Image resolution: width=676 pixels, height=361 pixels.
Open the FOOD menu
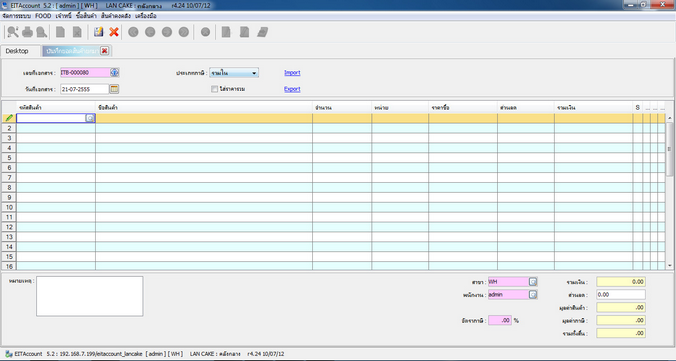click(x=43, y=16)
